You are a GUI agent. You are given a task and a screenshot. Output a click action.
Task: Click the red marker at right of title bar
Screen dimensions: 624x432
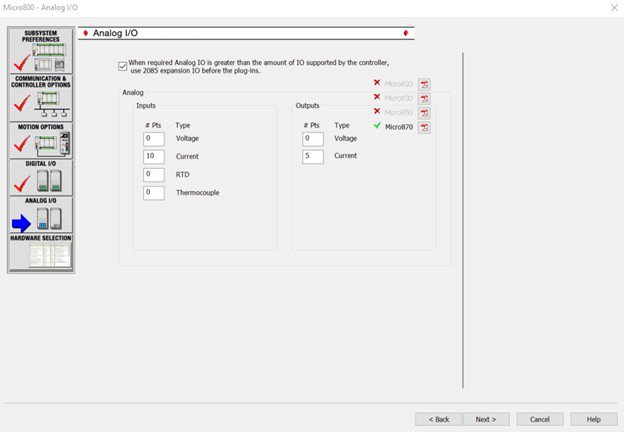pos(406,33)
